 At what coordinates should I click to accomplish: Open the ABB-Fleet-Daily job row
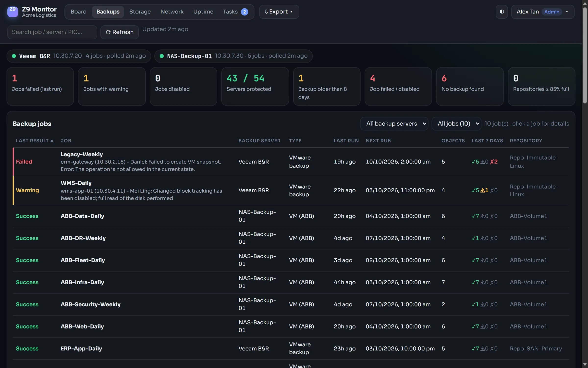point(291,260)
